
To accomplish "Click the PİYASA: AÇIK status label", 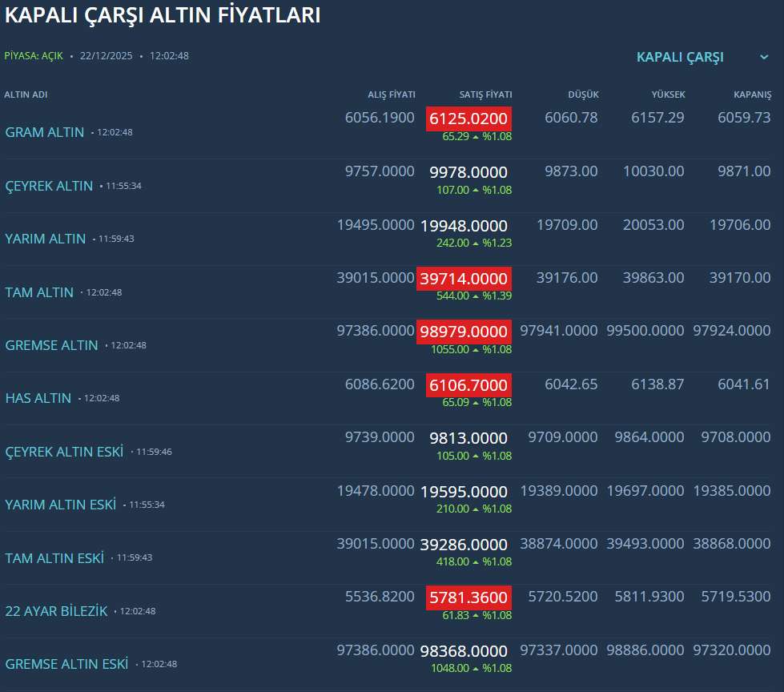I will (34, 56).
